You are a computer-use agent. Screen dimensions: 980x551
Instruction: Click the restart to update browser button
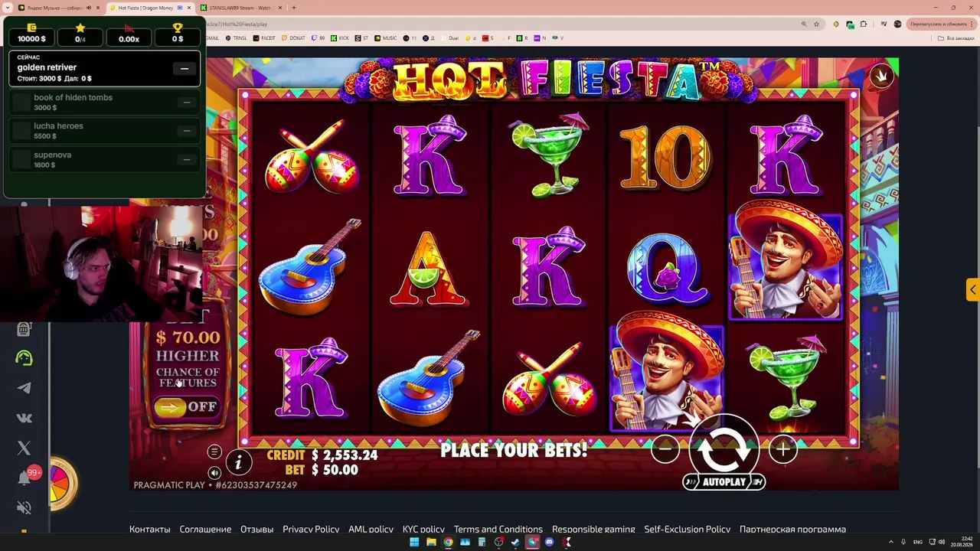[x=941, y=24]
